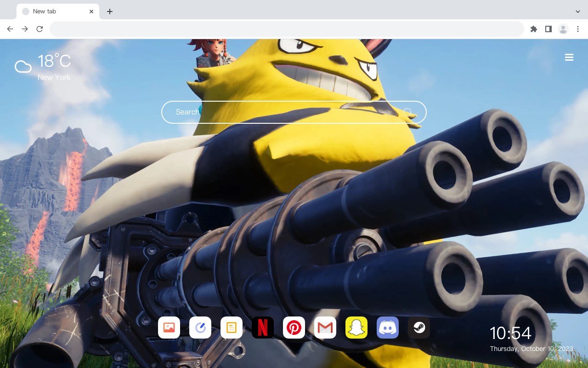Launch the Pinterest shortcut
This screenshot has height=368, width=588.
click(294, 328)
